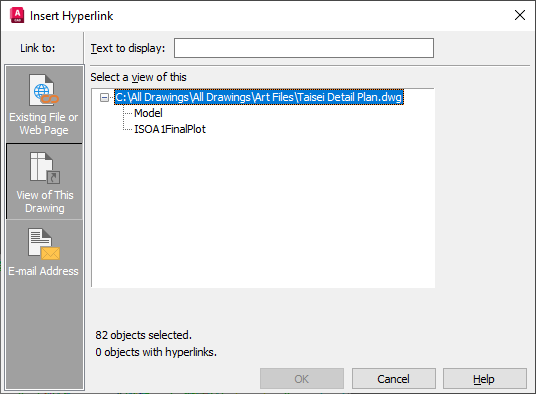Select the E-mail Address envelope icon
Image resolution: width=536 pixels, height=394 pixels.
44,244
